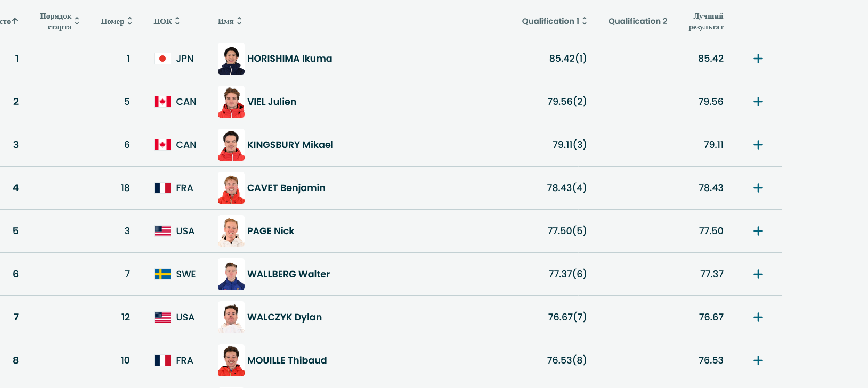Open HORISHIMA Ikuma athlete profile link
The height and width of the screenshot is (388, 868).
(289, 59)
